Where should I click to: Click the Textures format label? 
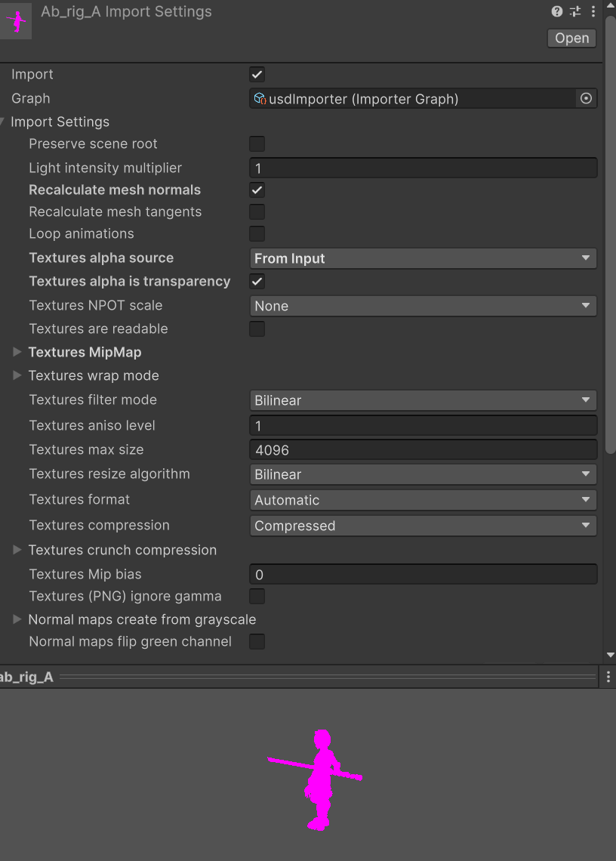[x=79, y=500]
